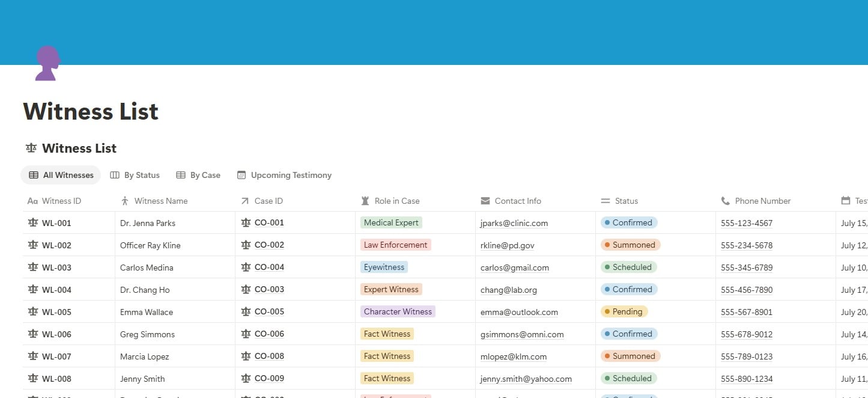Screen dimensions: 868x398
Task: Click Confirmed status for Dr. Chang Ho
Action: tap(629, 289)
